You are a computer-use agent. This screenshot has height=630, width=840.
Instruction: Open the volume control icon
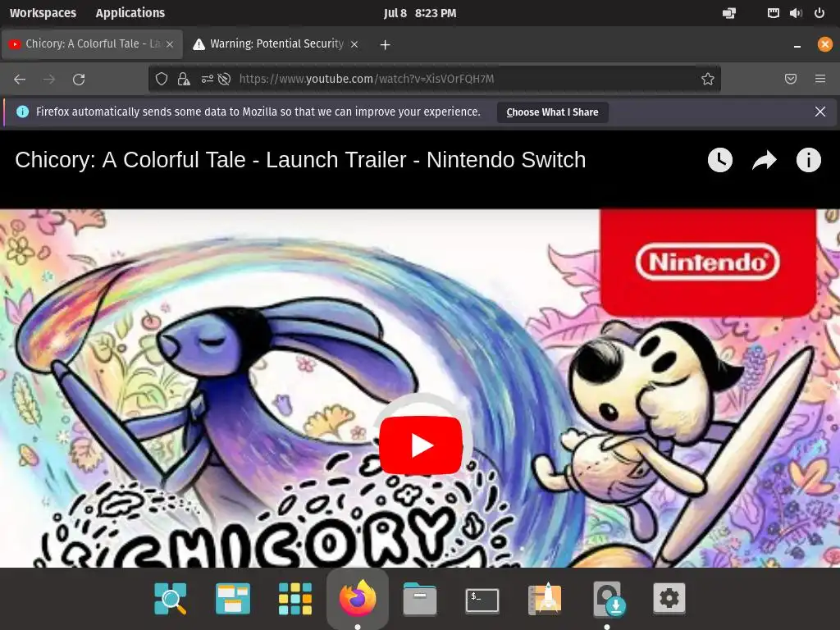(796, 13)
